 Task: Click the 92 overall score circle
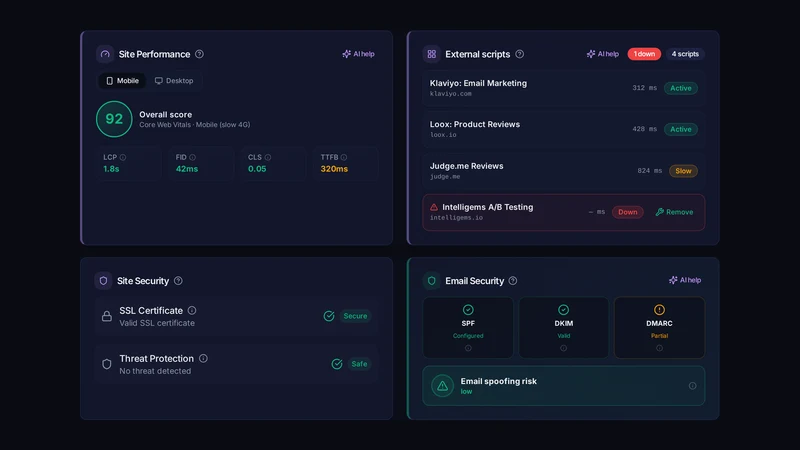click(x=114, y=119)
